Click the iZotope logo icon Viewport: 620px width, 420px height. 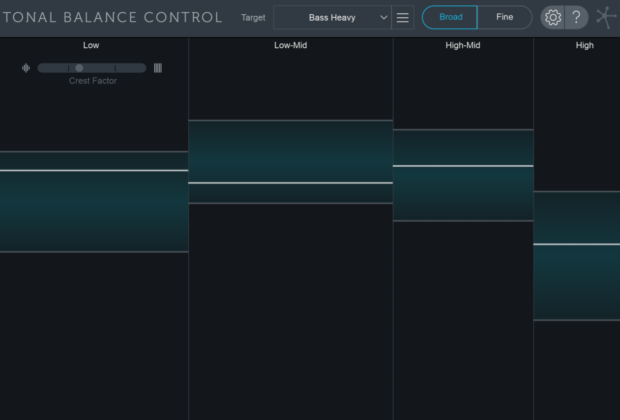point(607,17)
